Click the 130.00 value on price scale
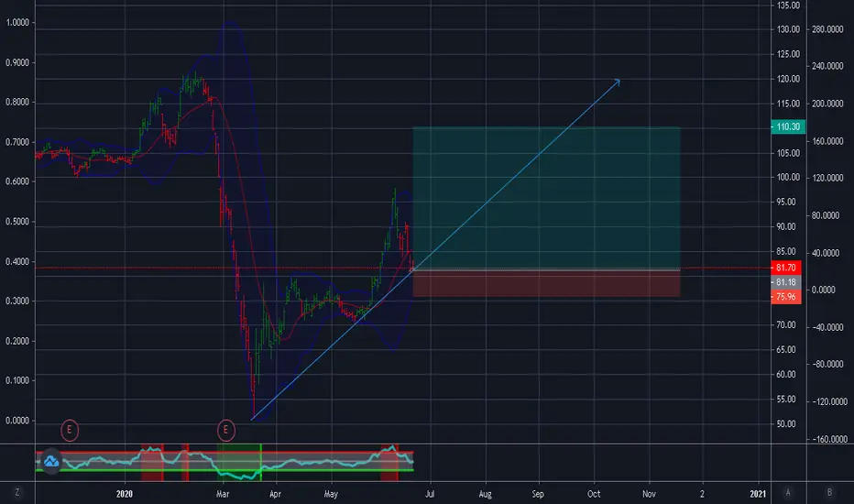Screen dimensions: 854x504 click(x=788, y=29)
